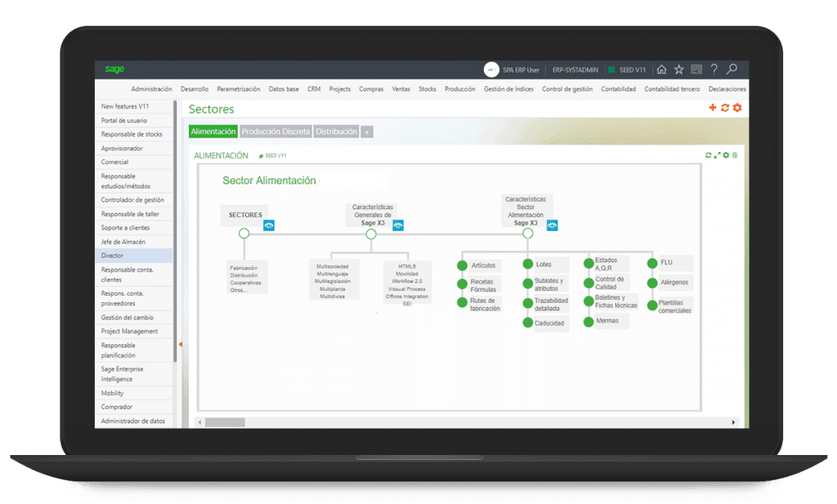Collapse sidebar using the orange arrow

[181, 344]
